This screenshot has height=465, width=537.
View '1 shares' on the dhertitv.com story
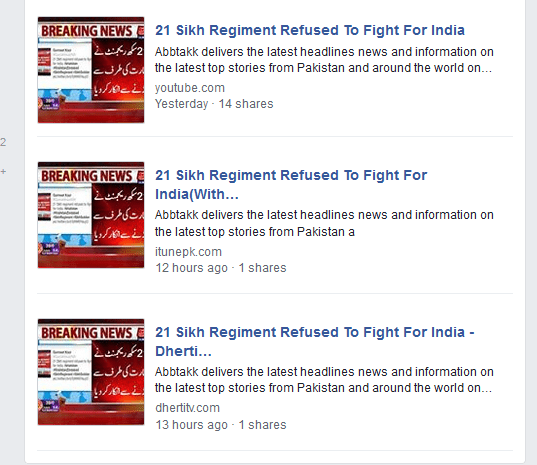(x=262, y=425)
